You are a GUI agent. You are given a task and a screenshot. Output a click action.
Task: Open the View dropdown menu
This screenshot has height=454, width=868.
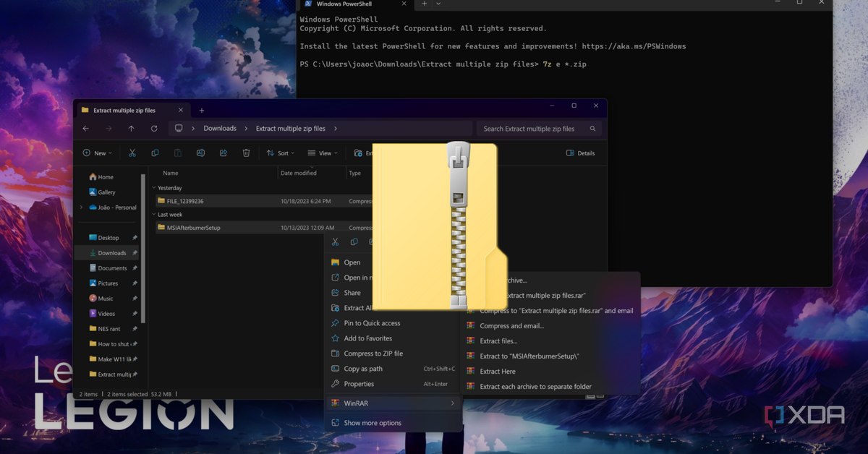tap(322, 153)
